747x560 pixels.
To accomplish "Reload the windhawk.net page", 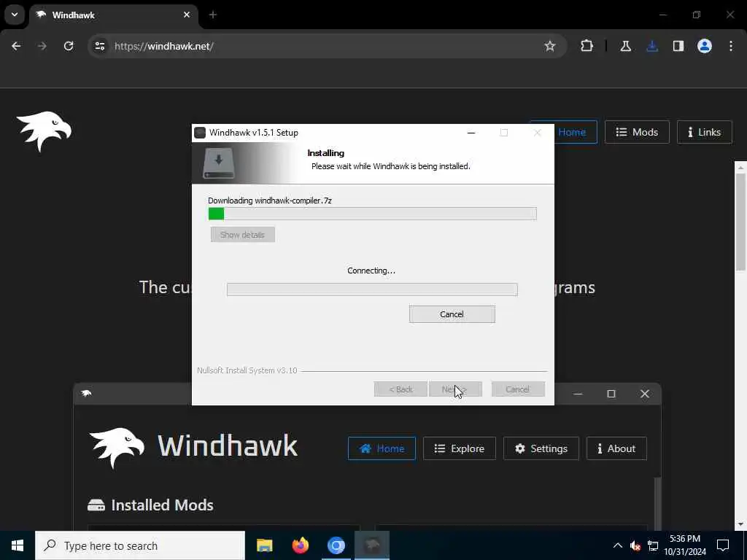I will (x=69, y=46).
